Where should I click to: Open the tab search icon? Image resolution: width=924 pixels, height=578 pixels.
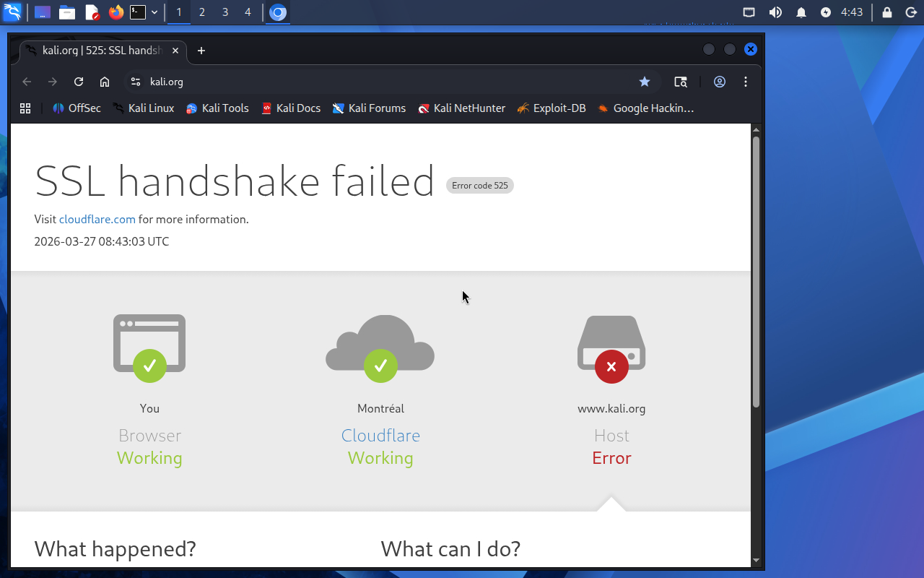(x=681, y=82)
